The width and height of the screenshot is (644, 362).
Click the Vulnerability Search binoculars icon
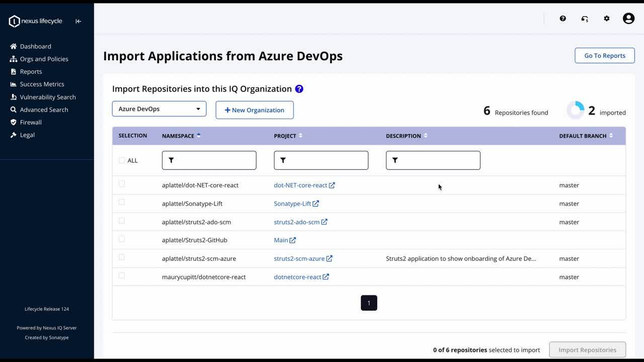(14, 97)
